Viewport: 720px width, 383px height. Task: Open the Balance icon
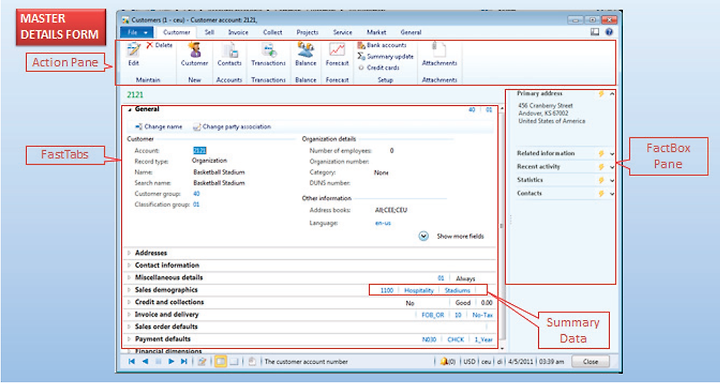(305, 49)
